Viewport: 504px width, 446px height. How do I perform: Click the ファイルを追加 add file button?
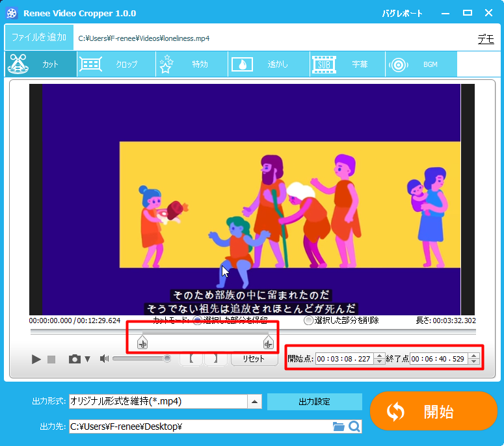coord(39,37)
